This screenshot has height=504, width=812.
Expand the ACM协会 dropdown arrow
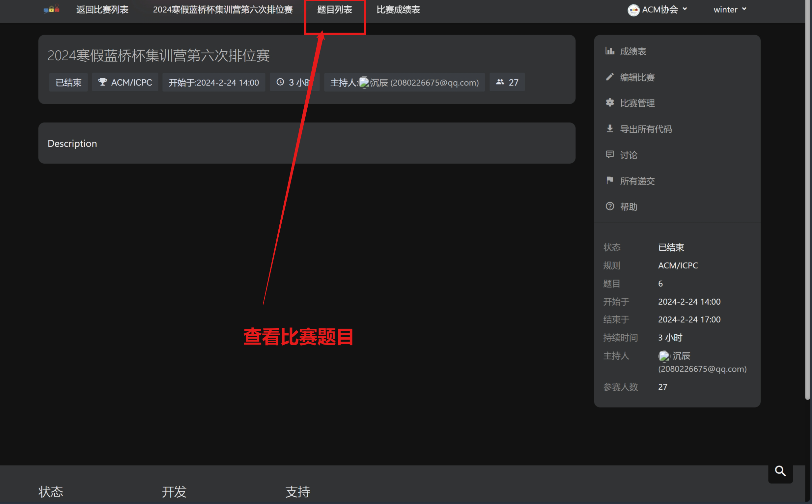point(685,9)
